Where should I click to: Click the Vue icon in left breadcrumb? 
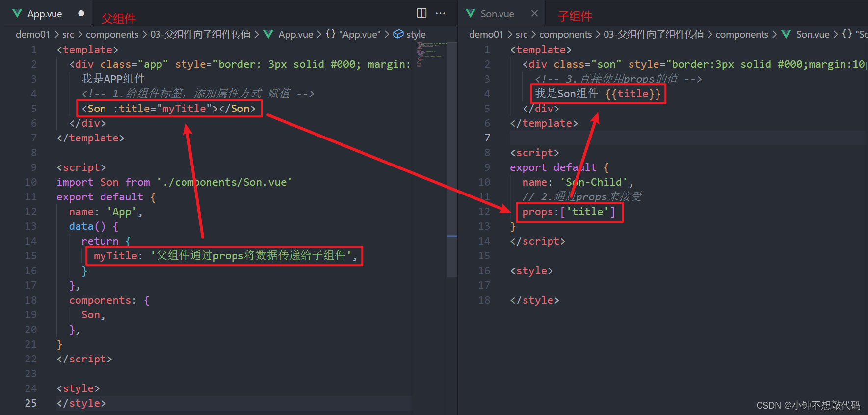click(268, 34)
